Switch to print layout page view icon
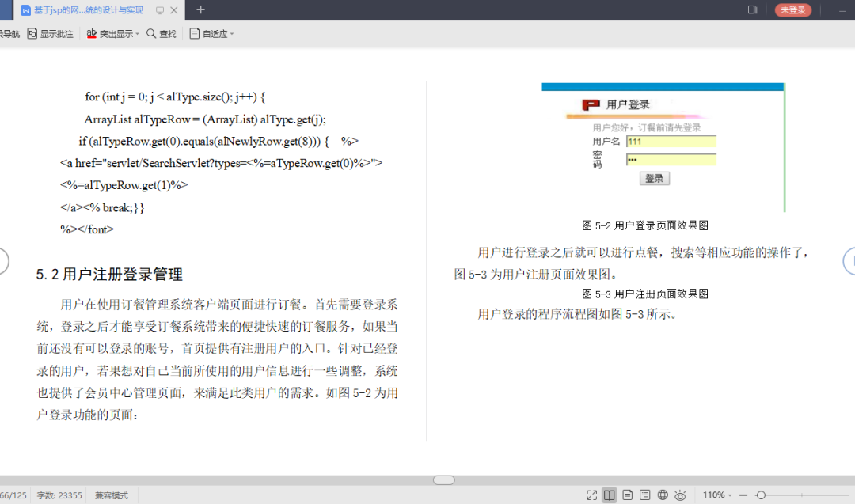Viewport: 855px width, 504px height. [x=628, y=495]
